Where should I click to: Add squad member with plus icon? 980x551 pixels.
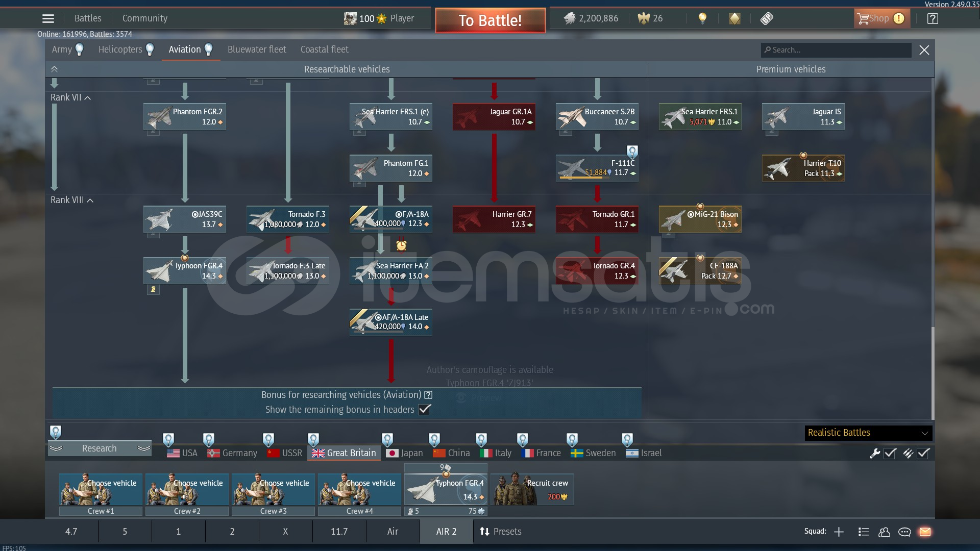(x=839, y=532)
